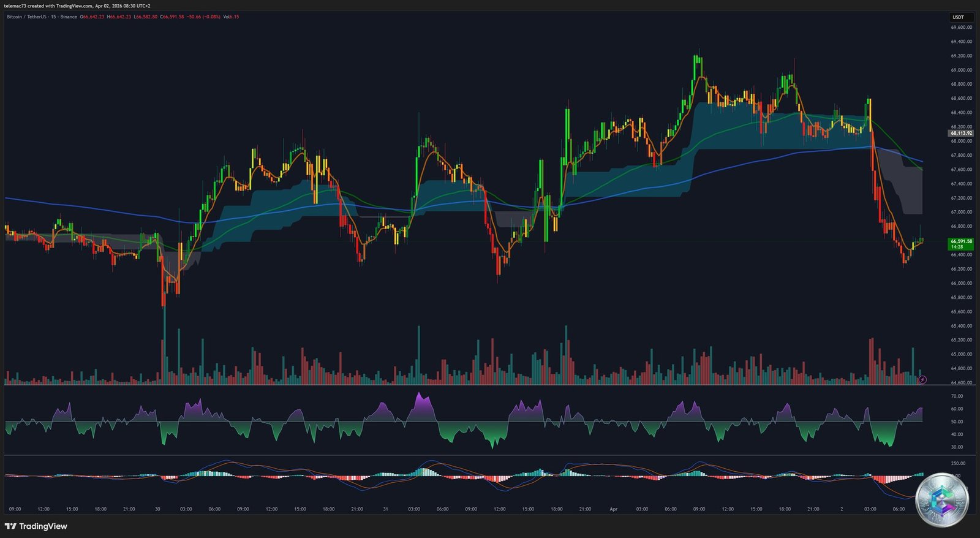Click the 69,600.00 price axis label
The image size is (980, 538).
point(962,28)
